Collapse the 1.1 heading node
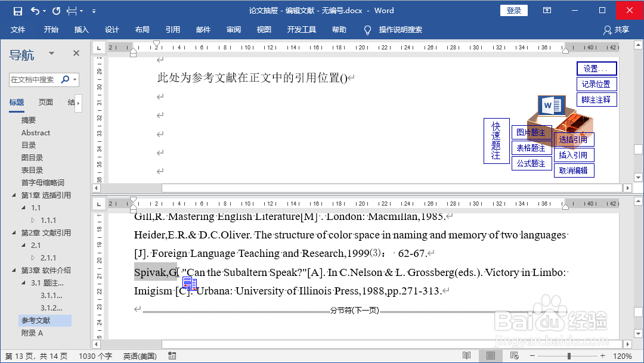644x363 pixels. pyautogui.click(x=23, y=208)
